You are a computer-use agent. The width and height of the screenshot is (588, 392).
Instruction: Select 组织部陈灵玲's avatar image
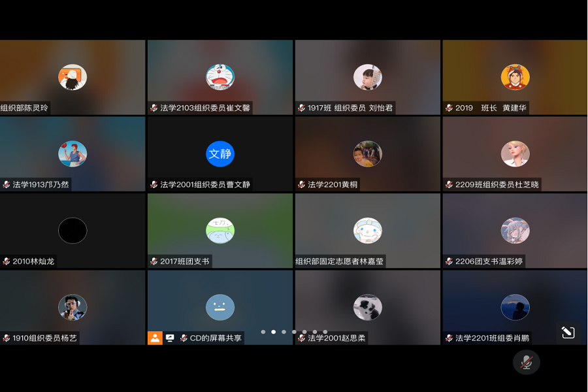(73, 76)
